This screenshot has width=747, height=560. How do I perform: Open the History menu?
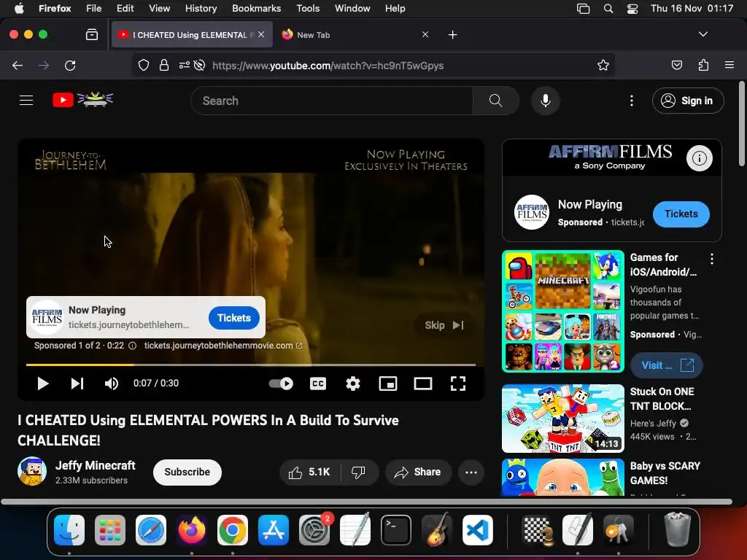[201, 9]
